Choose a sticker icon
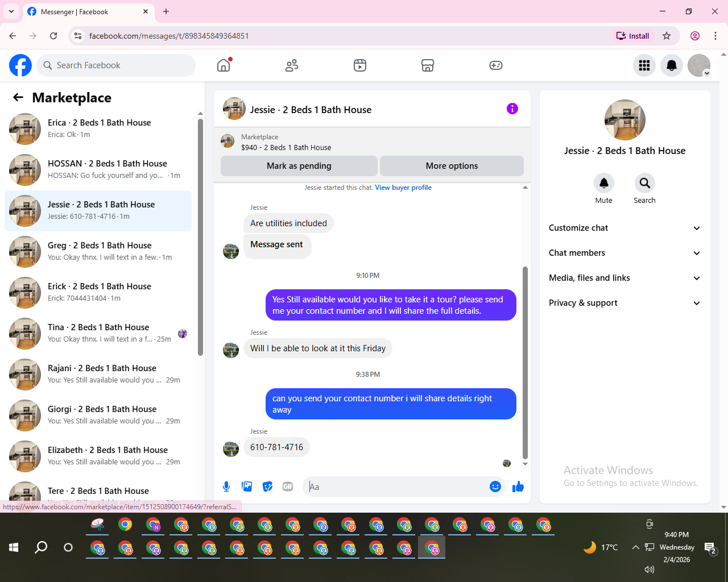This screenshot has height=582, width=728. point(267,487)
